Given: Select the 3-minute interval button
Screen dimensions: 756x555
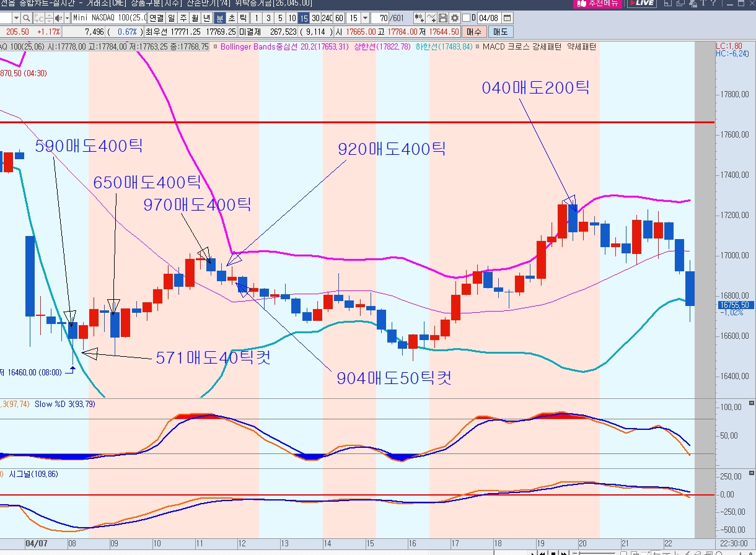Looking at the screenshot, I should coord(268,18).
